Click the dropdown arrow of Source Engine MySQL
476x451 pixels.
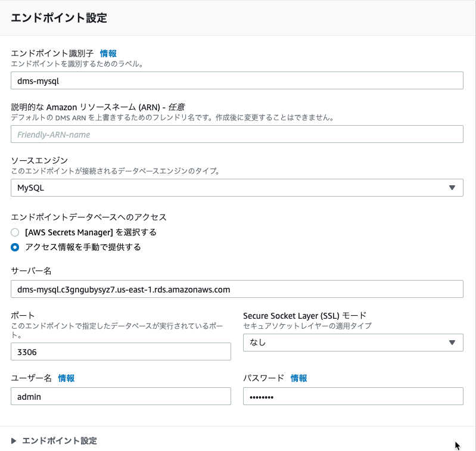coord(452,188)
